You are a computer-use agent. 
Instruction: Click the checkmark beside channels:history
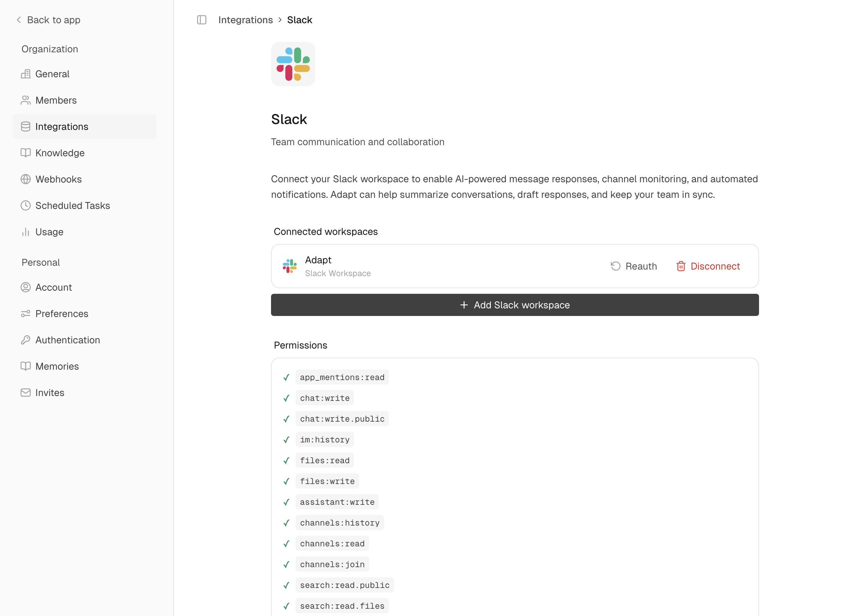pyautogui.click(x=286, y=523)
